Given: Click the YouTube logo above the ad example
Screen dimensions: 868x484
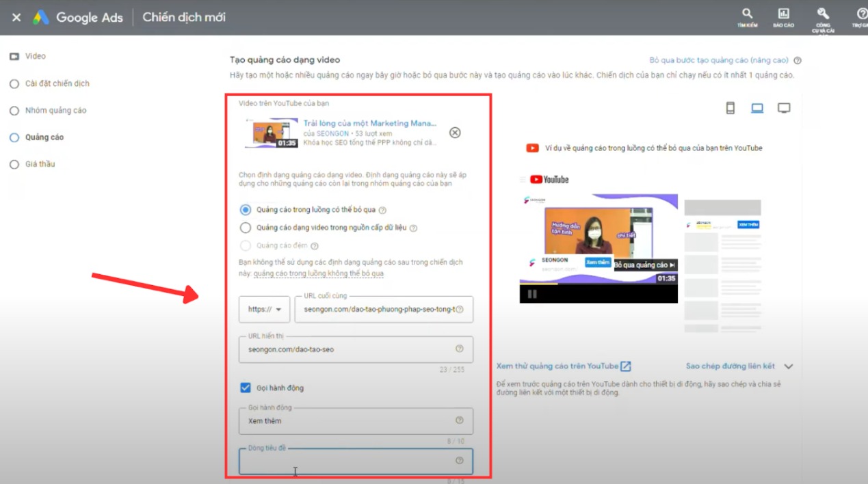Looking at the screenshot, I should pyautogui.click(x=551, y=179).
